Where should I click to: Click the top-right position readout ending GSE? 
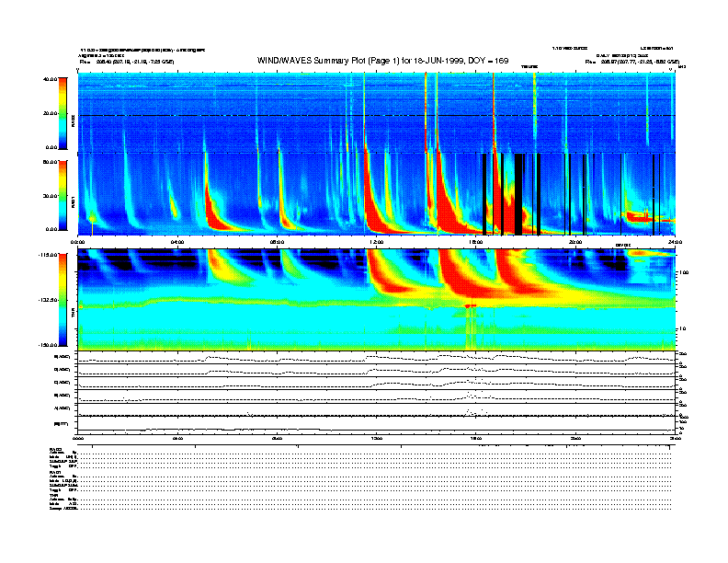[632, 62]
